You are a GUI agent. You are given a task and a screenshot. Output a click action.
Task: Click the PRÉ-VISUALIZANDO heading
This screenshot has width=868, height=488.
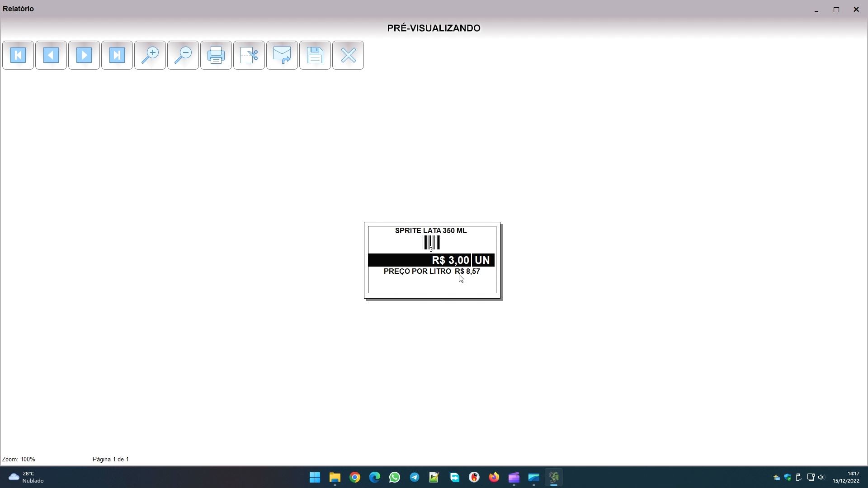click(x=434, y=28)
